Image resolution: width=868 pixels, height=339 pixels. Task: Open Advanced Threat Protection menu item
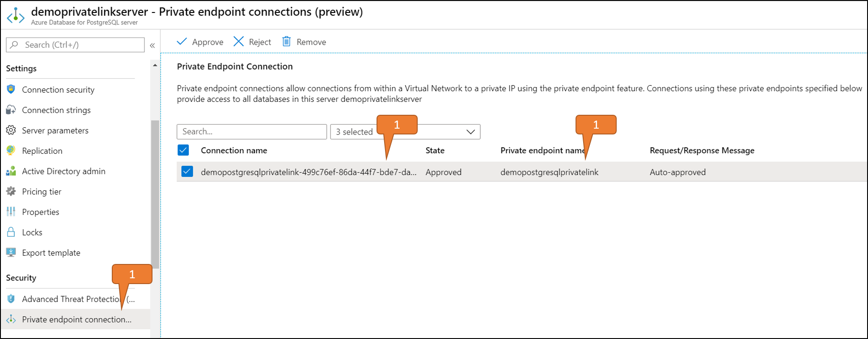pyautogui.click(x=78, y=299)
